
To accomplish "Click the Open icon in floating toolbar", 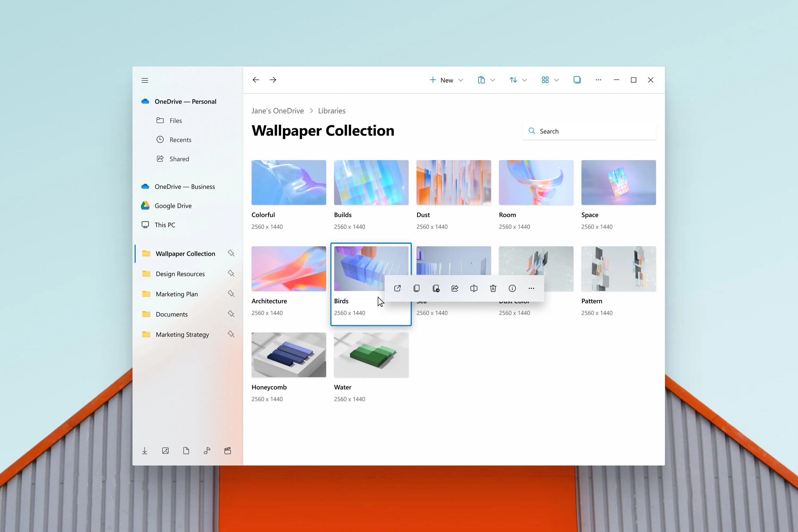I will [397, 288].
